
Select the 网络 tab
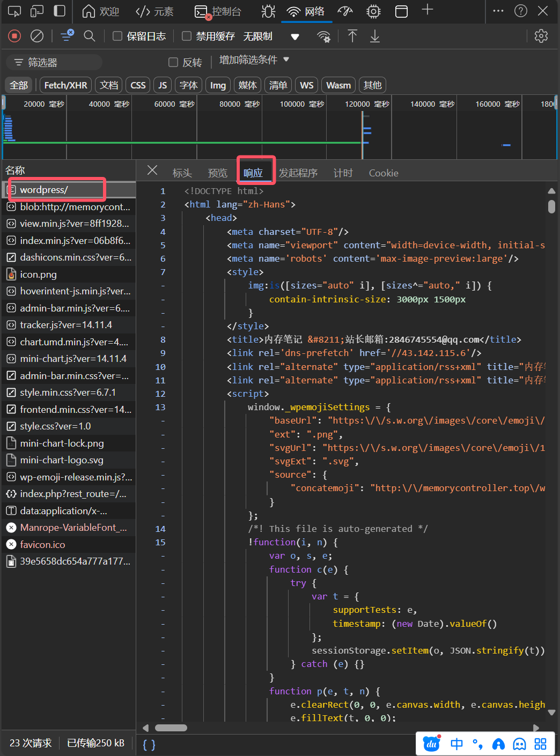(x=306, y=11)
